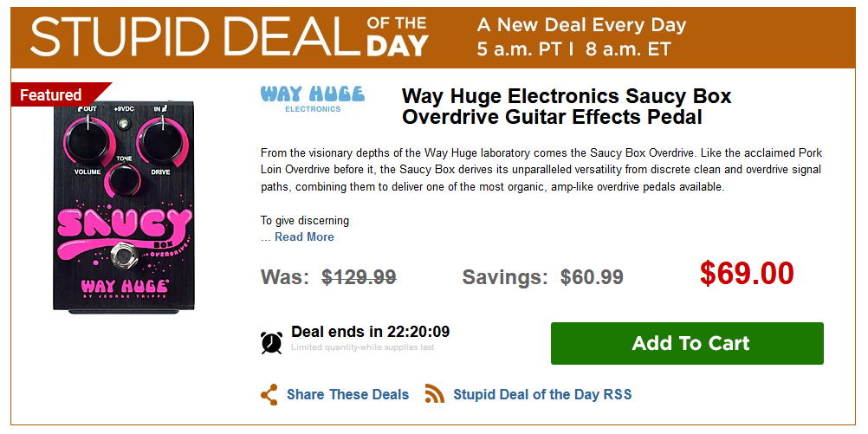The image size is (868, 434).
Task: Open the Share These Deals link
Action: pos(347,394)
